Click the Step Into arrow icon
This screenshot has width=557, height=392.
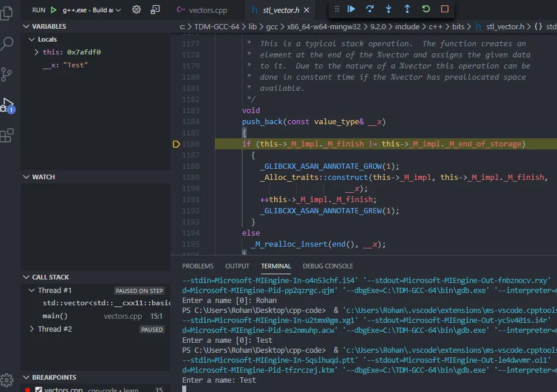(389, 9)
